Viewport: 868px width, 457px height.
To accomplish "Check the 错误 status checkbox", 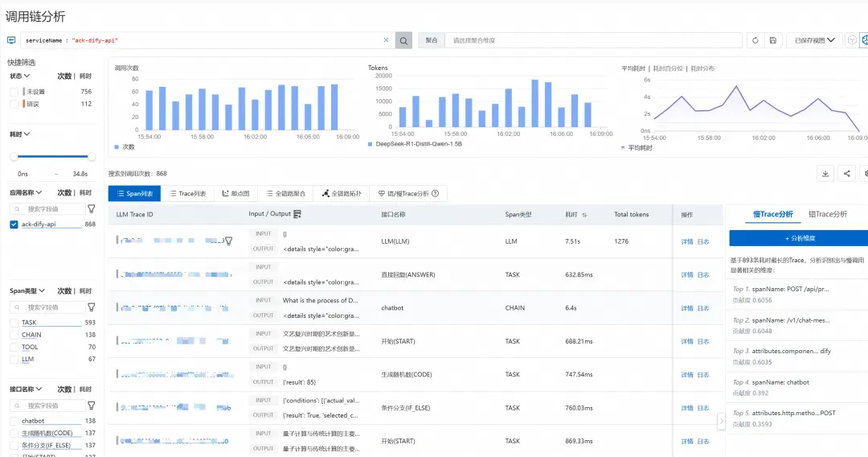I will coord(14,104).
